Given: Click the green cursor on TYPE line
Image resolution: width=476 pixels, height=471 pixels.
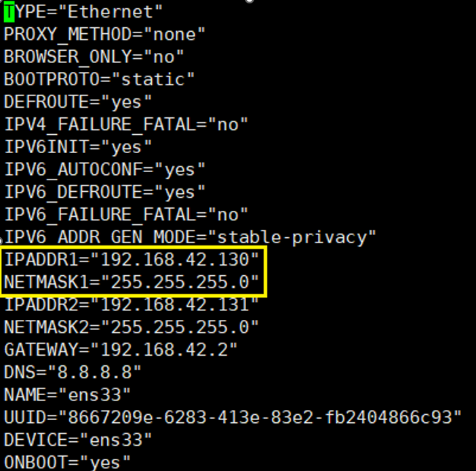Looking at the screenshot, I should point(9,12).
